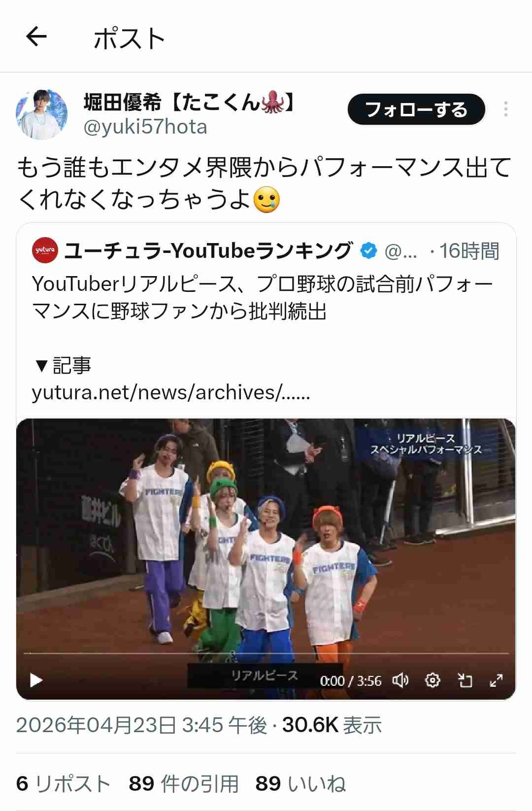Open the yutura.net/news/archives article link
This screenshot has width=532, height=811.
[171, 392]
